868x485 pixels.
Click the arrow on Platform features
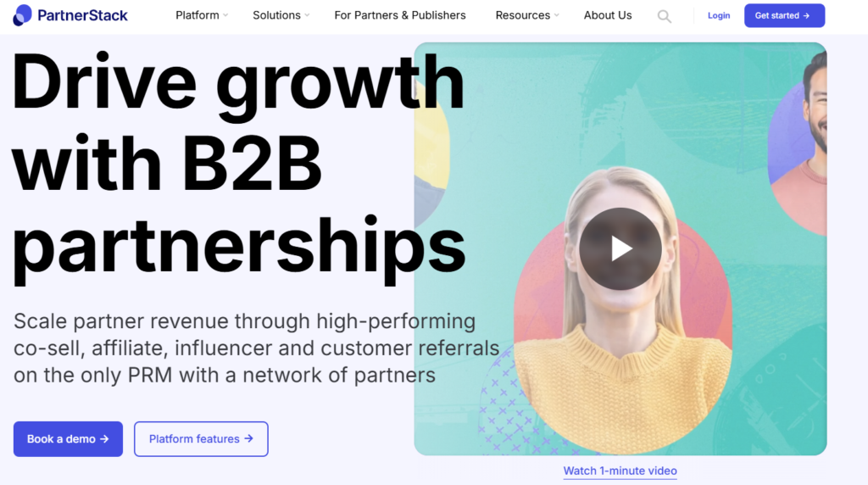(248, 438)
